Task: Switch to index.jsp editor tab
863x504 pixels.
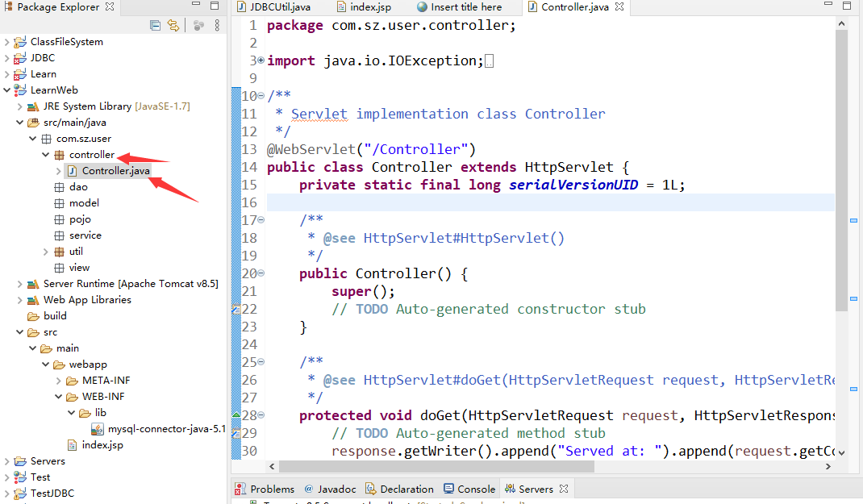Action: pyautogui.click(x=365, y=7)
